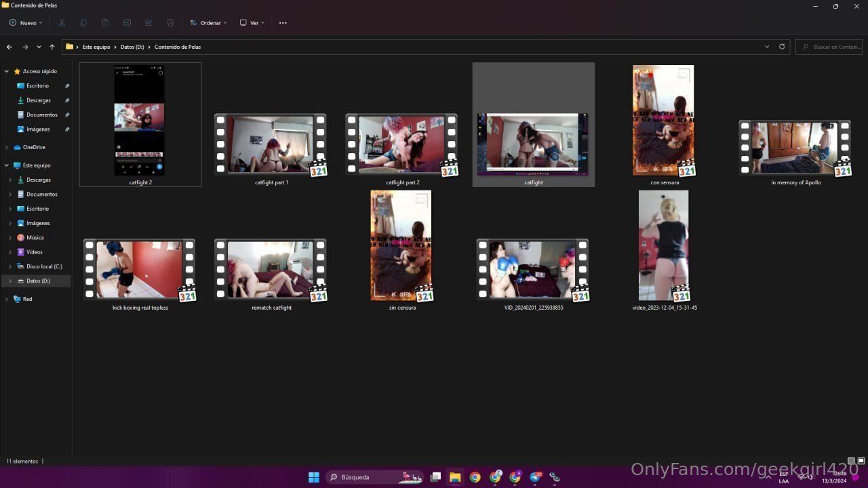
Task: Click the Delete trash icon in the toolbar
Action: [170, 23]
